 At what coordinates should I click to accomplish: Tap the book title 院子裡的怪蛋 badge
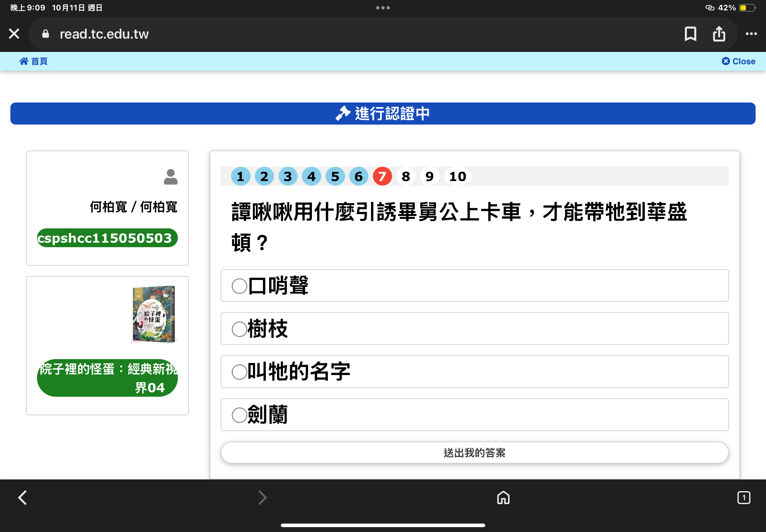[107, 378]
